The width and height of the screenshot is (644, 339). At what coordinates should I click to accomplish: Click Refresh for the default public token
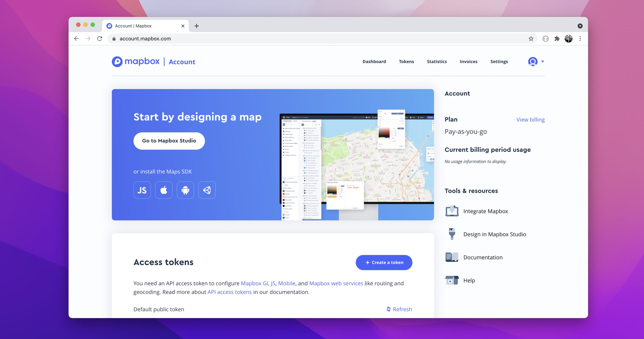[x=399, y=309]
